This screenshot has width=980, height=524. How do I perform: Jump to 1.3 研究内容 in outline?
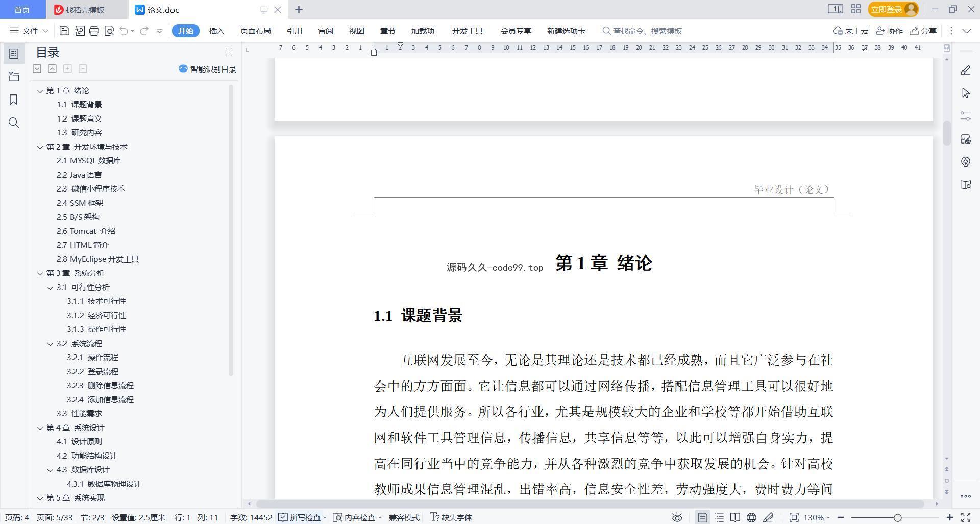(x=79, y=133)
